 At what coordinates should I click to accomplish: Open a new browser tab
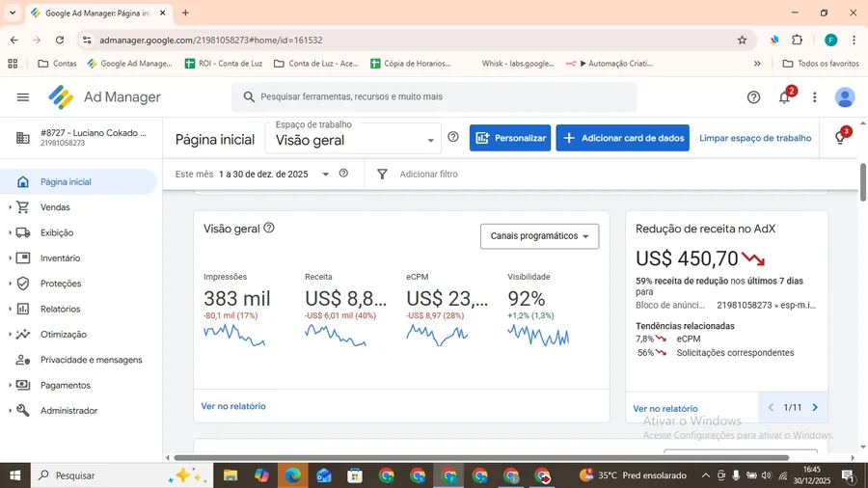coord(185,13)
